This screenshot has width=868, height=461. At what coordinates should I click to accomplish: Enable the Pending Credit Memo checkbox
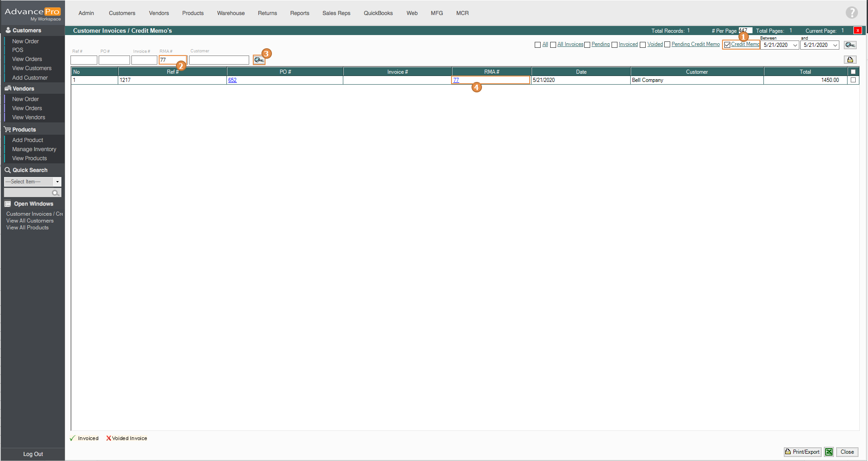[x=667, y=45]
